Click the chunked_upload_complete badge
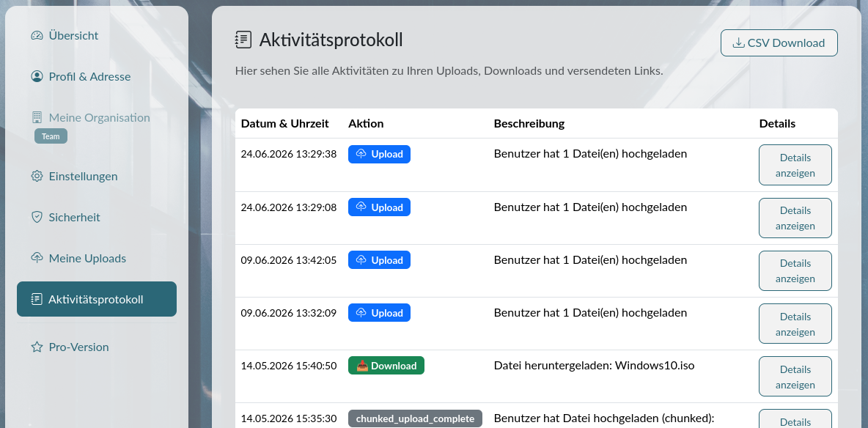 click(x=415, y=418)
